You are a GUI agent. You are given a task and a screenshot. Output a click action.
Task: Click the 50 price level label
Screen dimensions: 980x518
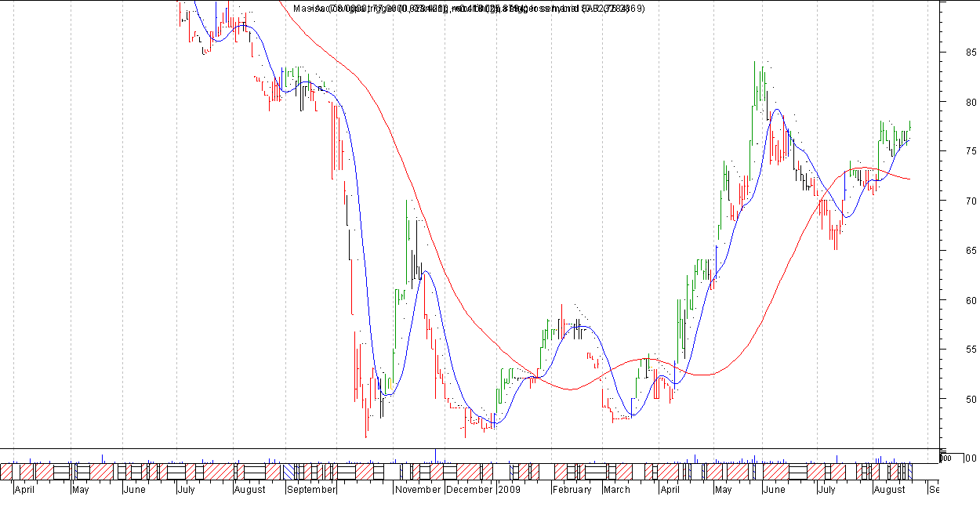(x=971, y=400)
